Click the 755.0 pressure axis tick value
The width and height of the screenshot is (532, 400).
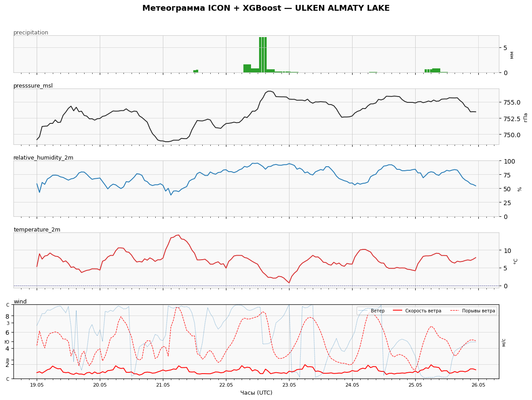[511, 102]
